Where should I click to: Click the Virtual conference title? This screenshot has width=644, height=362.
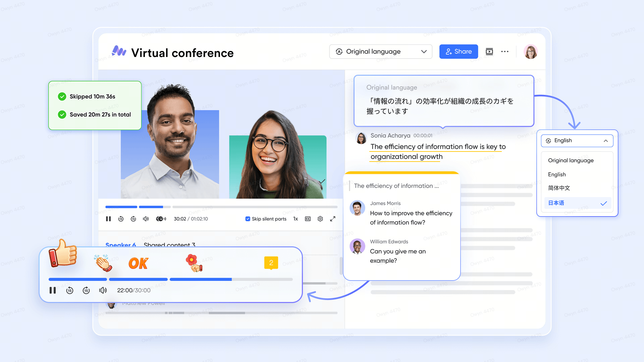182,53
